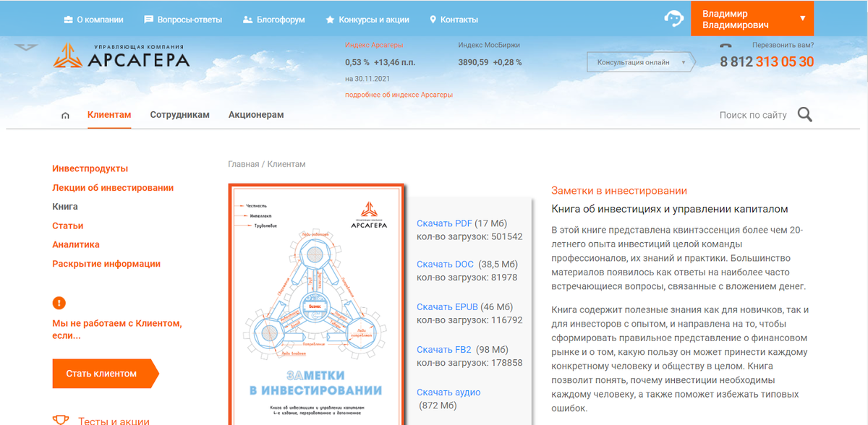Open Тесты и акции section
Image resolution: width=868 pixels, height=425 pixels.
tap(114, 421)
